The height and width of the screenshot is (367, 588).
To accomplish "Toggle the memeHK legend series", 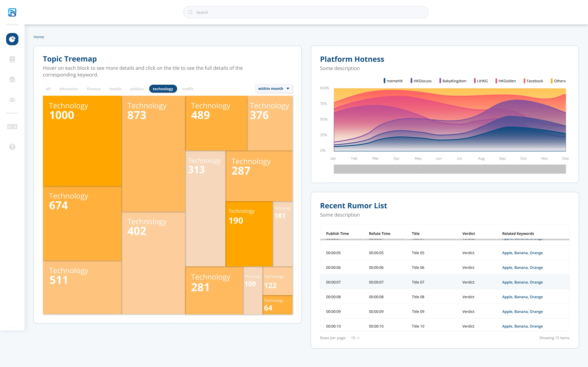I will click(x=393, y=81).
